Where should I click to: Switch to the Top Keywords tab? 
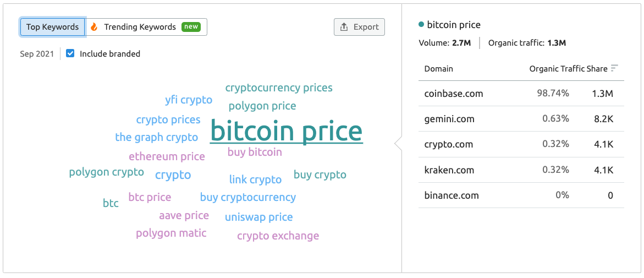click(x=53, y=27)
